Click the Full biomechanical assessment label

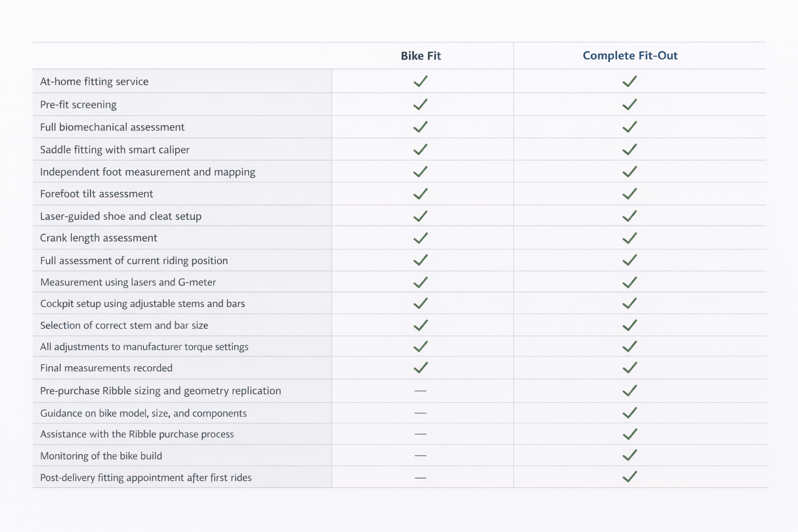112,127
